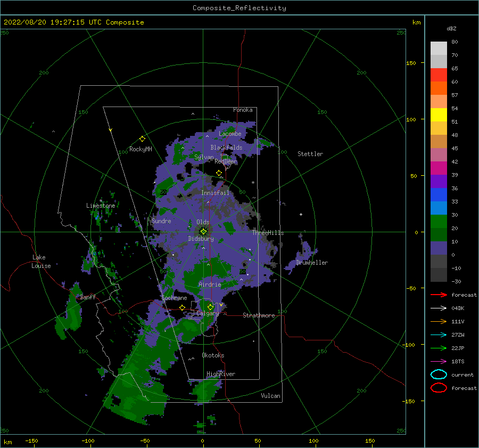Click the yellow diamond marker below RedDeer

click(x=219, y=173)
